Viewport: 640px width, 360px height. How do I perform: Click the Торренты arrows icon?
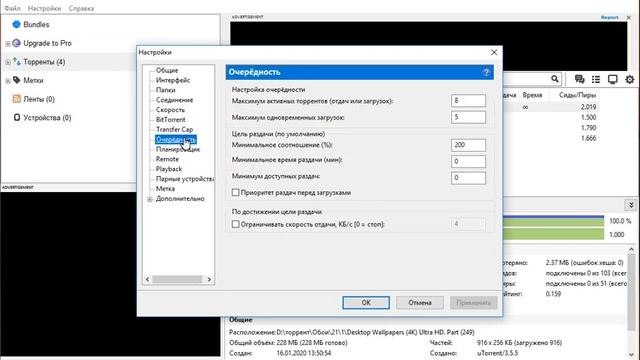click(x=17, y=62)
